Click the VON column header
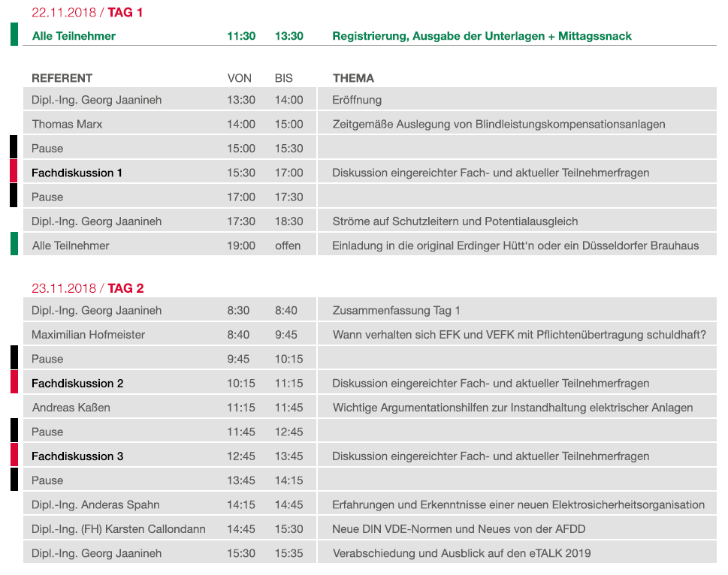This screenshot has height=575, width=728. point(240,78)
